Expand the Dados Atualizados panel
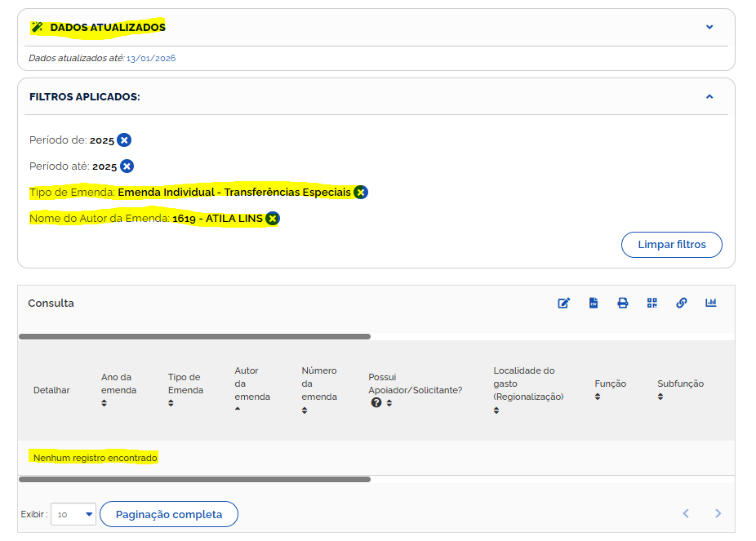Screen dimensions: 756x541 709,27
